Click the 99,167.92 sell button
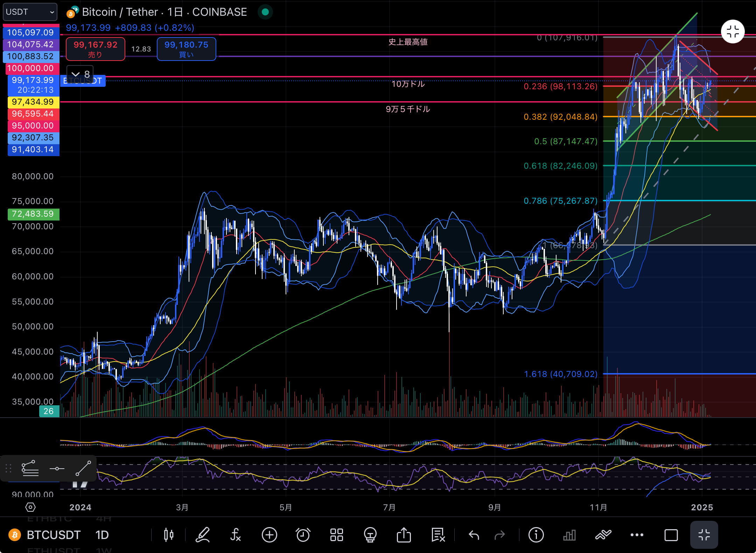 coord(96,49)
